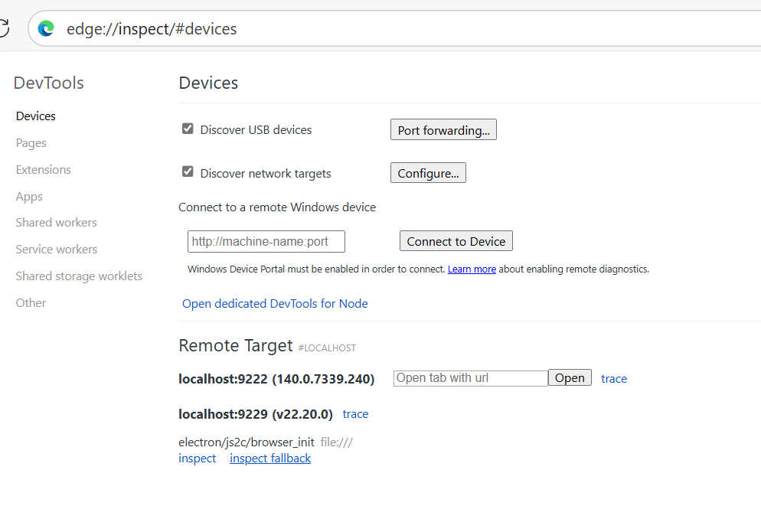Click the inspect fallback link
761x532 pixels.
point(270,459)
